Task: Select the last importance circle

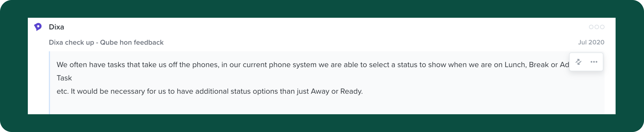Action: pyautogui.click(x=602, y=27)
